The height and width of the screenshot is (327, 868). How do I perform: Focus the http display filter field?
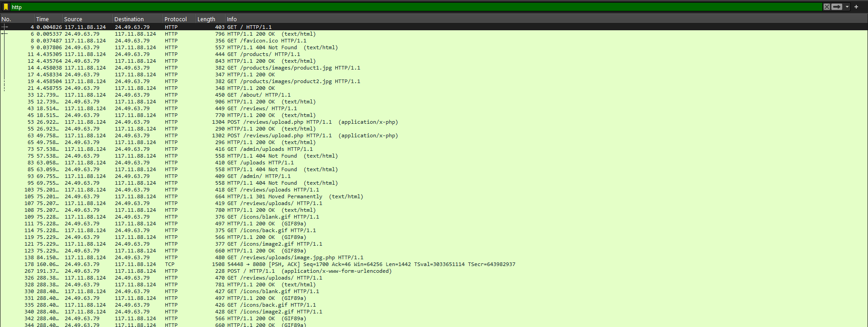tap(416, 7)
